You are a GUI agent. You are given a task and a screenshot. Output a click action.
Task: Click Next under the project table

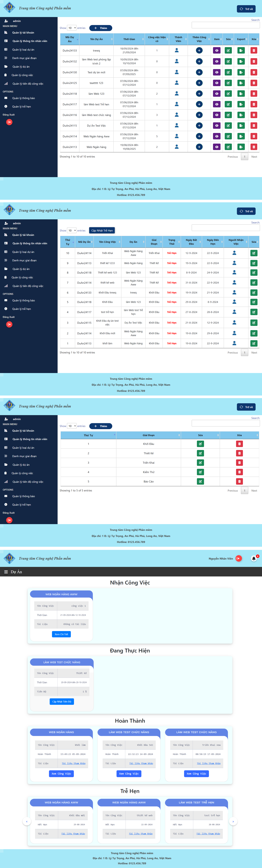(x=254, y=157)
